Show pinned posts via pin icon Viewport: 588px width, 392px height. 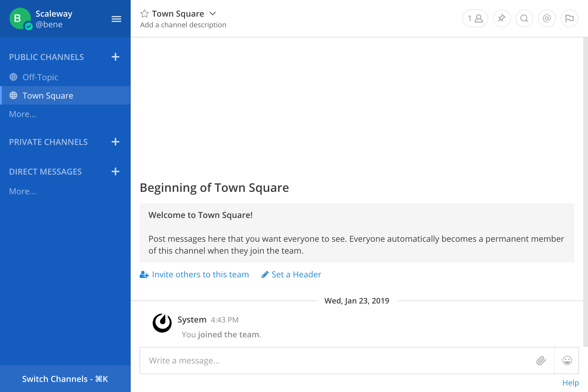coord(502,18)
